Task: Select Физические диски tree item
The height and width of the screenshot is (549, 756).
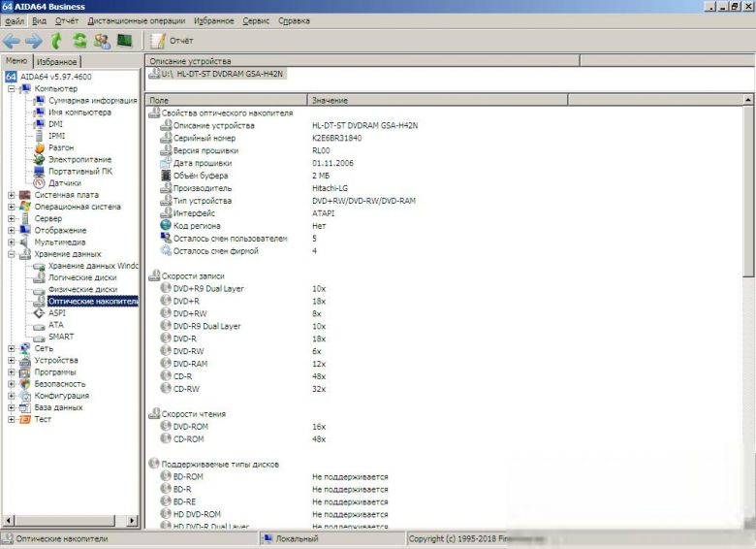Action: (x=83, y=289)
